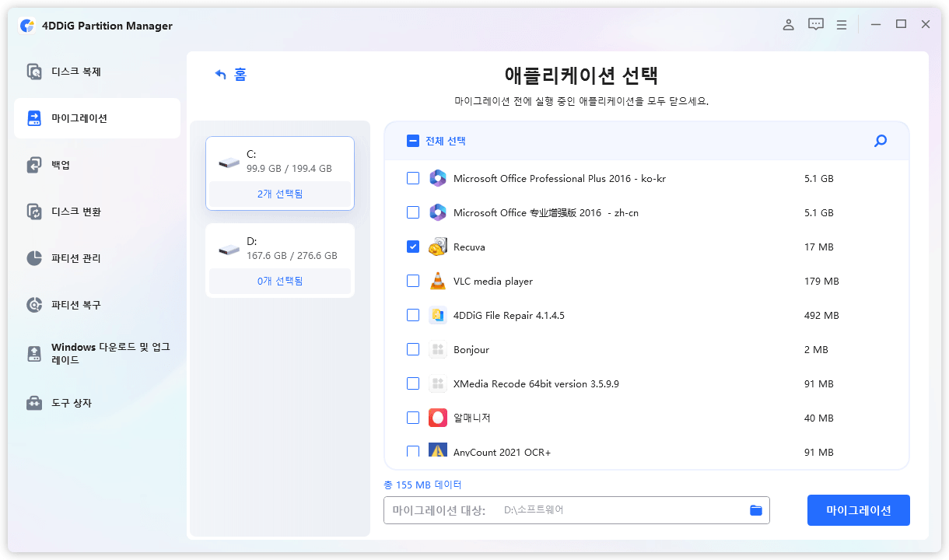Viewport: 949px width, 560px height.
Task: Click the 디스크 복제 sidebar icon
Action: pos(34,72)
